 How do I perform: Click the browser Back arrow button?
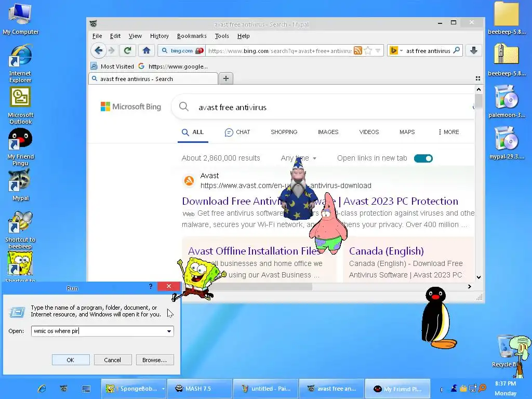[x=98, y=50]
